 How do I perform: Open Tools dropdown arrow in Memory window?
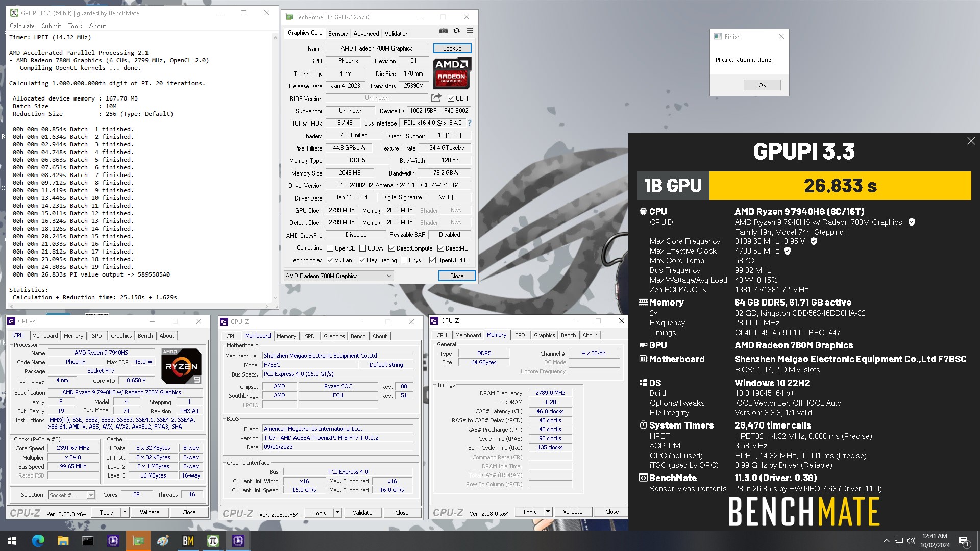(548, 512)
